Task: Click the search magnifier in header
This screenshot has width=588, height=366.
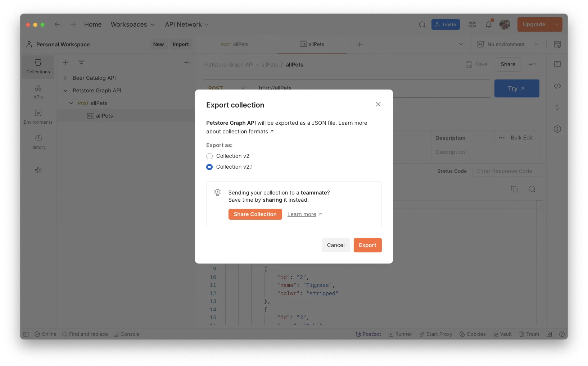Action: (422, 24)
